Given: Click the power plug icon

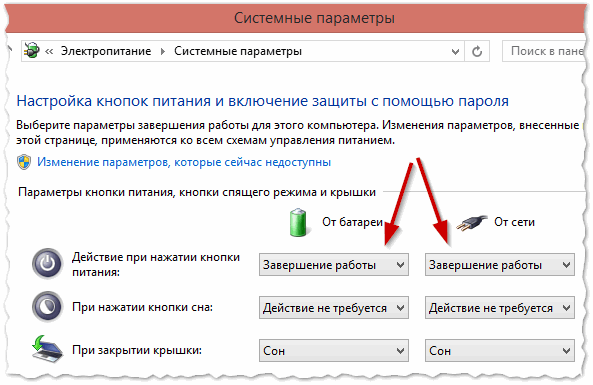Looking at the screenshot, I should click(x=471, y=223).
